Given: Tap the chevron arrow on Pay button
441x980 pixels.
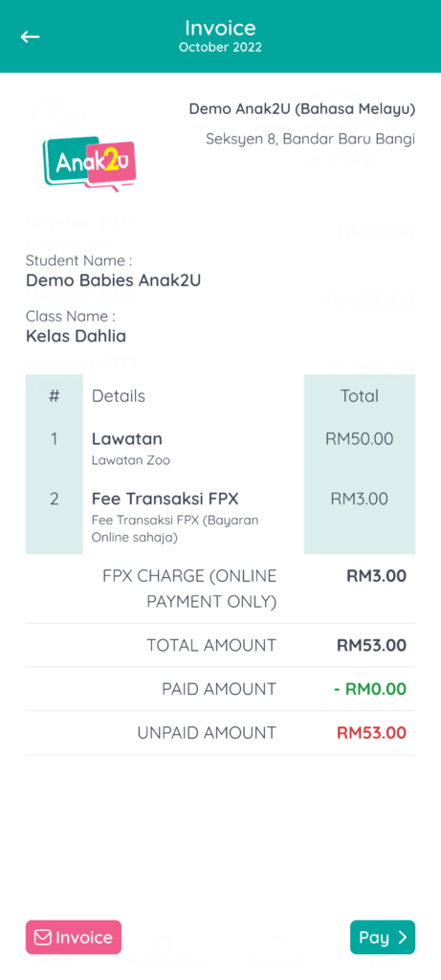Looking at the screenshot, I should tap(402, 938).
